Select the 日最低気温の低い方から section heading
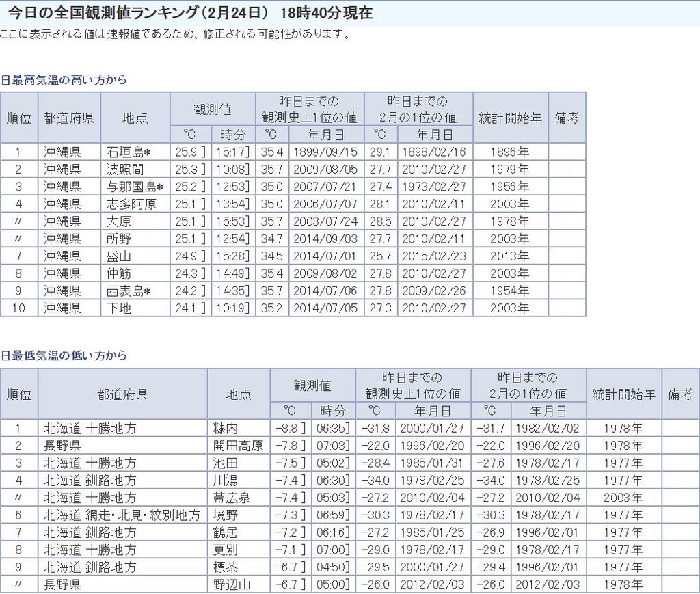Viewport: 700px width, 594px height. click(x=64, y=356)
